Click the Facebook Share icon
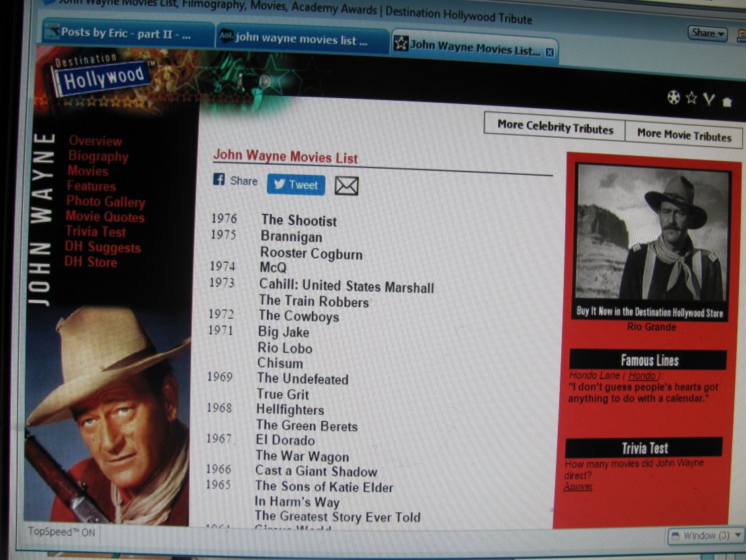Screen dimensions: 746x560 click(x=219, y=179)
